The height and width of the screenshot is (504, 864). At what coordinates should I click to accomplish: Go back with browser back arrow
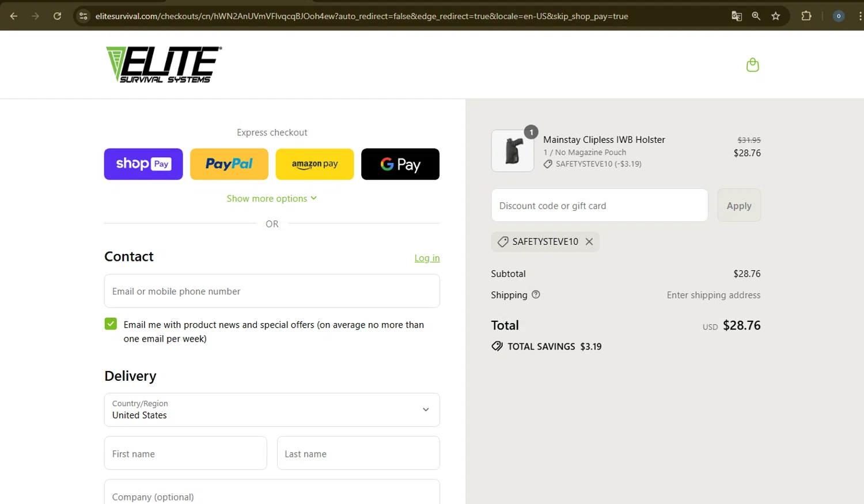(x=14, y=16)
